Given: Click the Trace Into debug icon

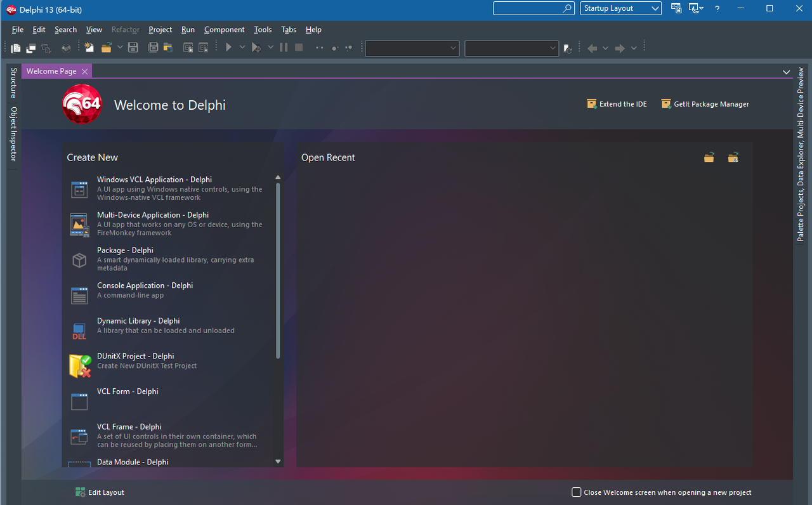Looking at the screenshot, I should coord(319,48).
